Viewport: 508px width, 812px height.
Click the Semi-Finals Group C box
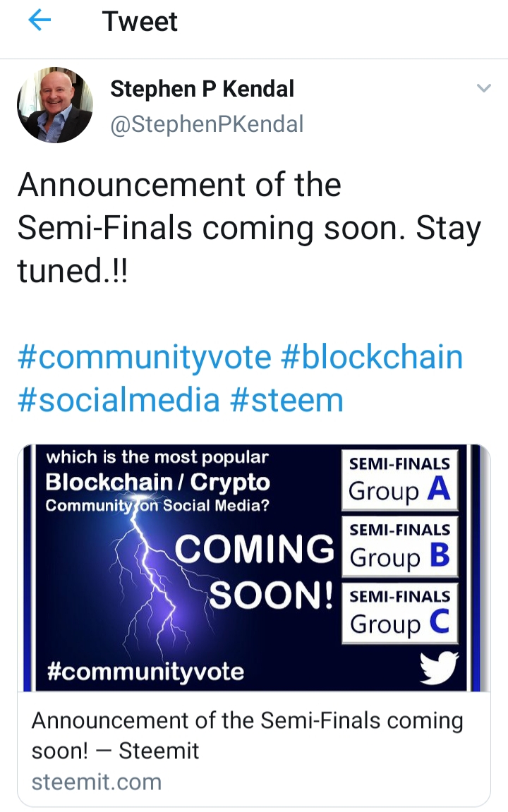coord(400,613)
